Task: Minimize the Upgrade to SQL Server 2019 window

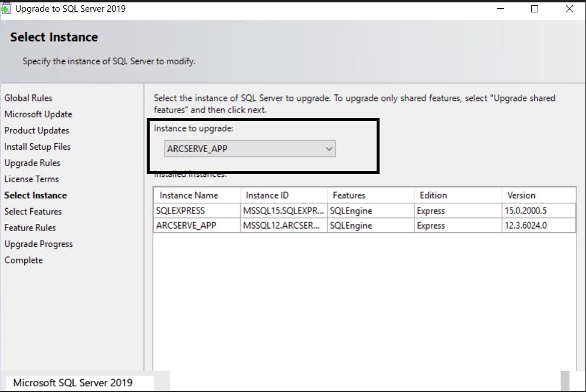Action: [x=500, y=9]
